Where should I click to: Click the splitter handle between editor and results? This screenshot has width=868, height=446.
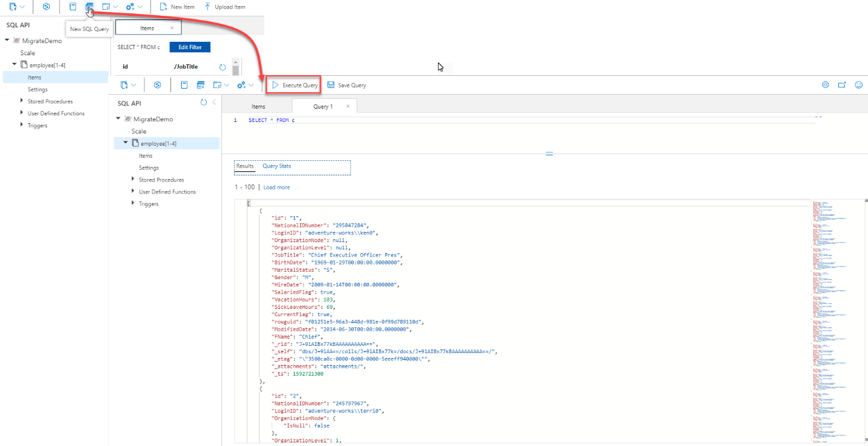pos(549,154)
